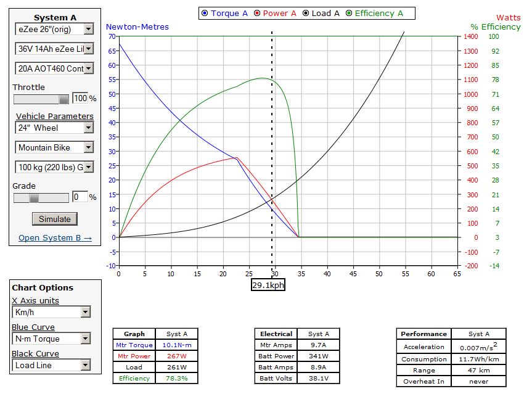Select the Load A radio button
The image size is (532, 407).
[306, 13]
